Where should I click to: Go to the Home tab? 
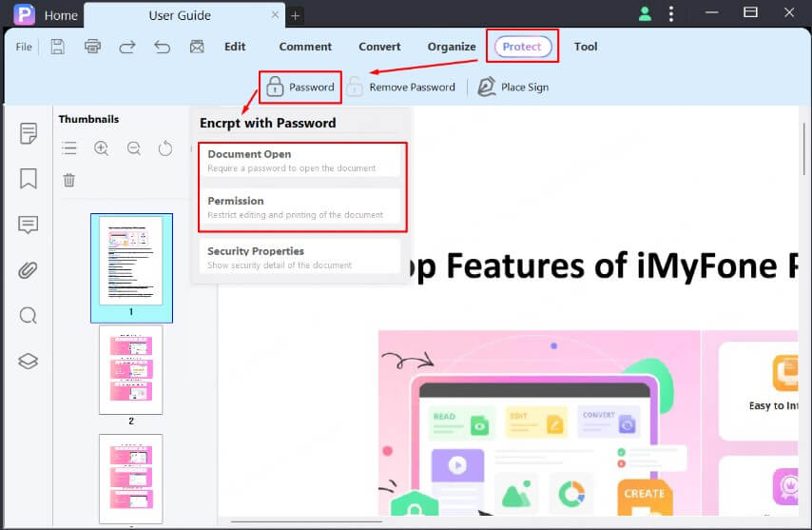coord(61,15)
